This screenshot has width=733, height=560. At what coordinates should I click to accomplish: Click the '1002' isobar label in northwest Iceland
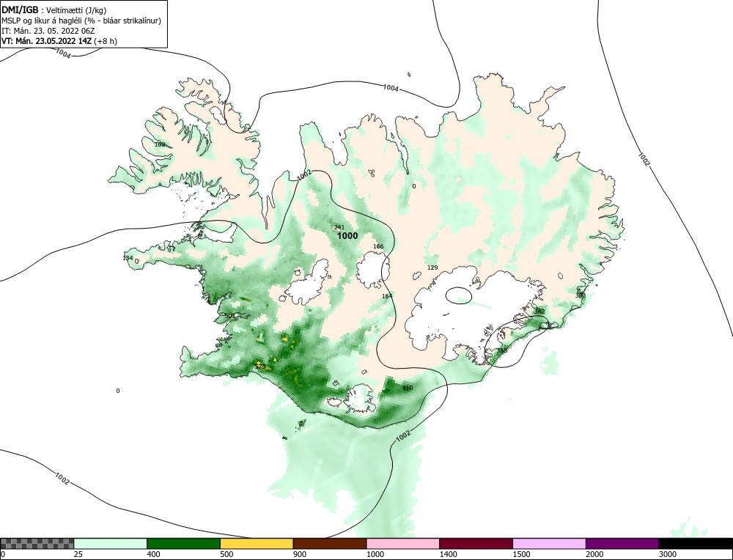tap(304, 175)
